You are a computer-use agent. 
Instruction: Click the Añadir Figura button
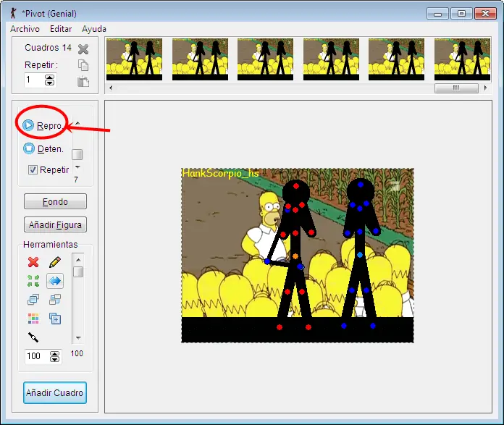click(55, 224)
